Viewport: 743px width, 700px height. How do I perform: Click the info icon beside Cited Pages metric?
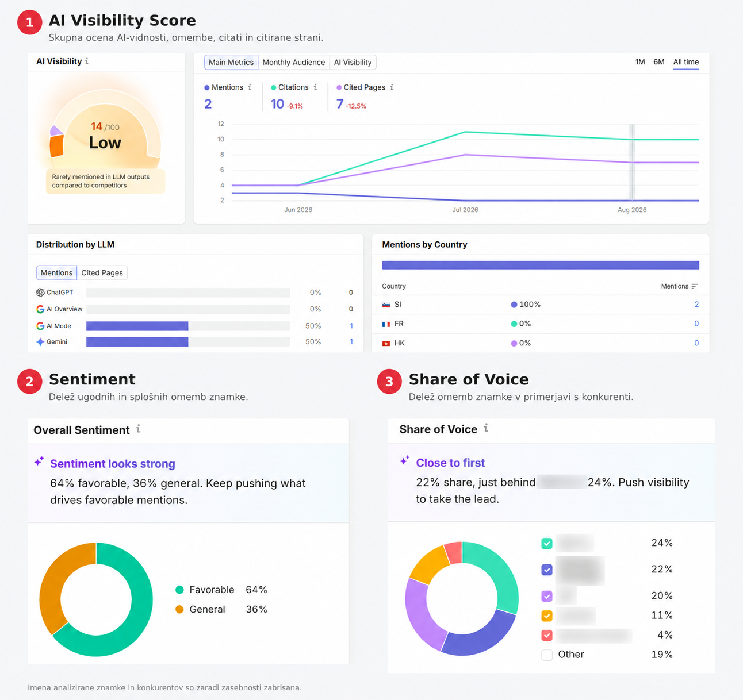(x=392, y=87)
